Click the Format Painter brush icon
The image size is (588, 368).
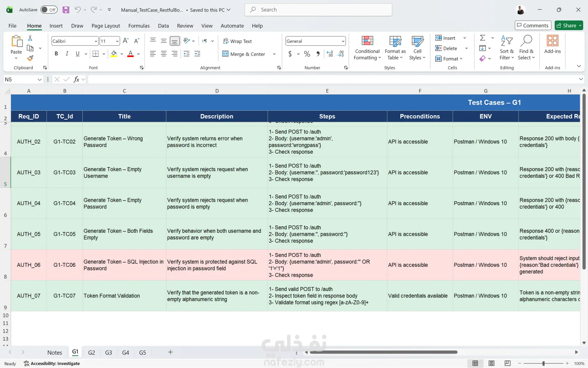pos(30,58)
